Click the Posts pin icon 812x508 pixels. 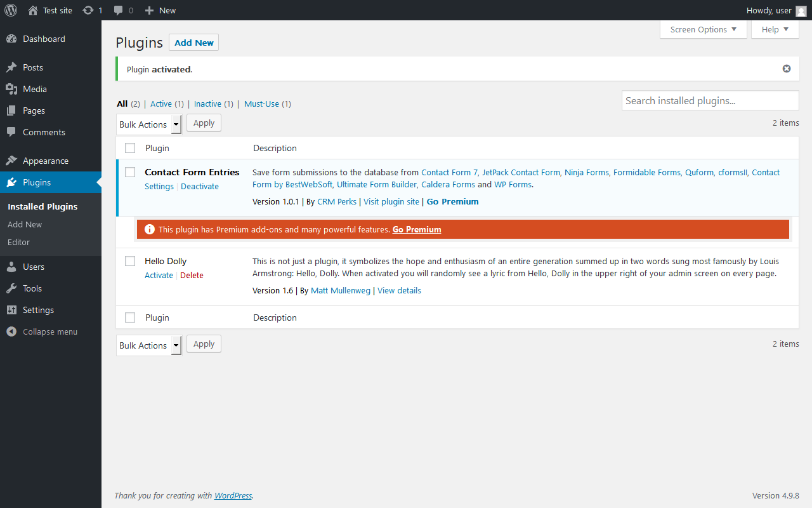coord(11,67)
